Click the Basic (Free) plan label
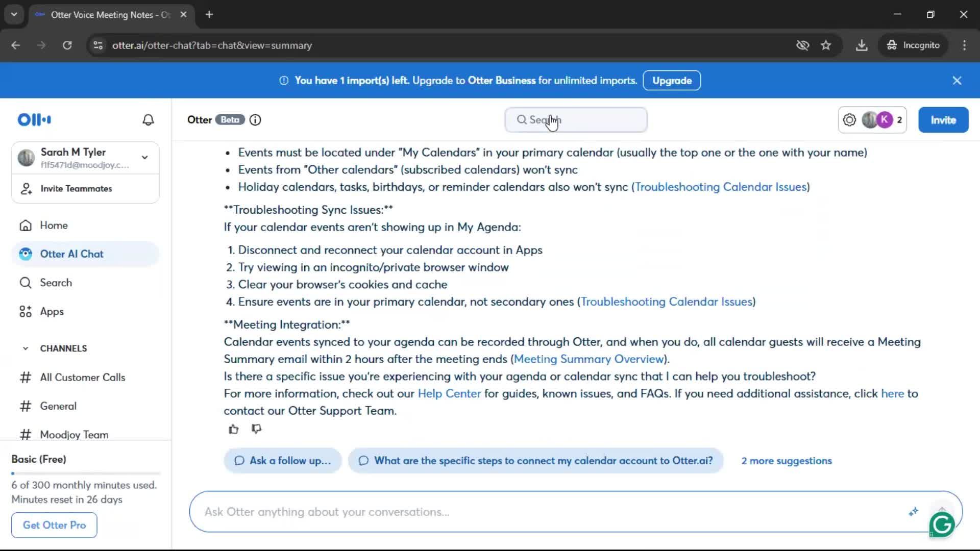Viewport: 980px width, 551px height. tap(39, 459)
